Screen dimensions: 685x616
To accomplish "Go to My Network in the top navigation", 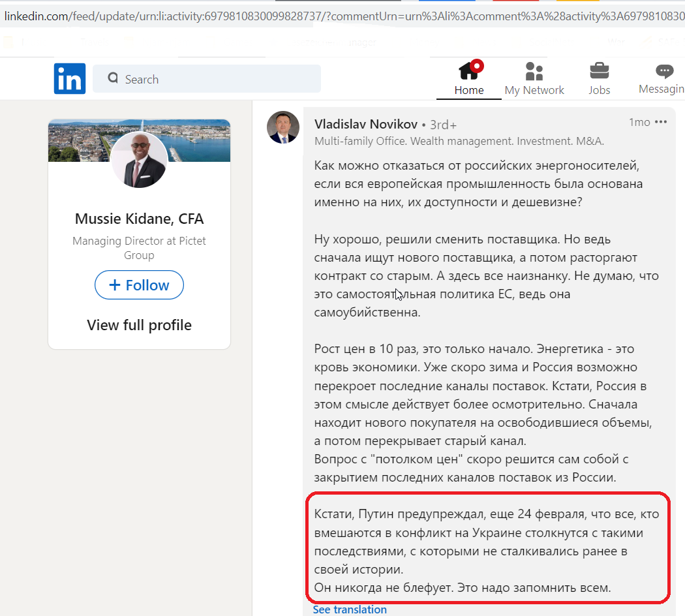I will coord(534,79).
